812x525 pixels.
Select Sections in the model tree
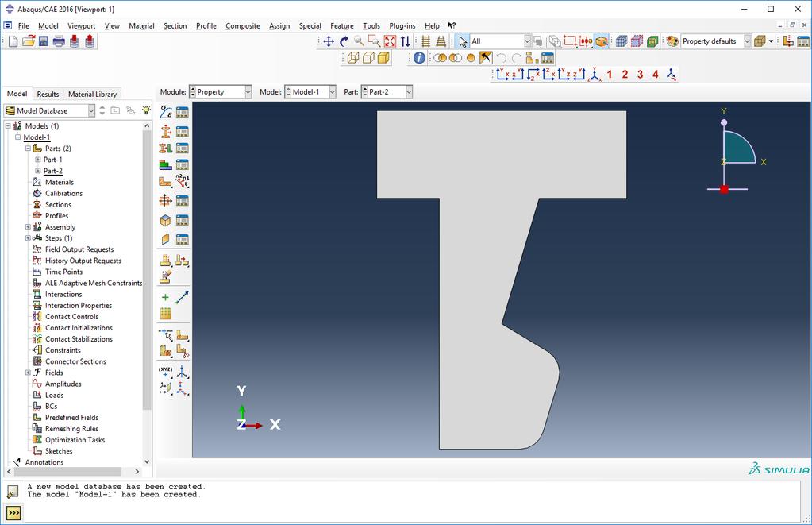58,205
